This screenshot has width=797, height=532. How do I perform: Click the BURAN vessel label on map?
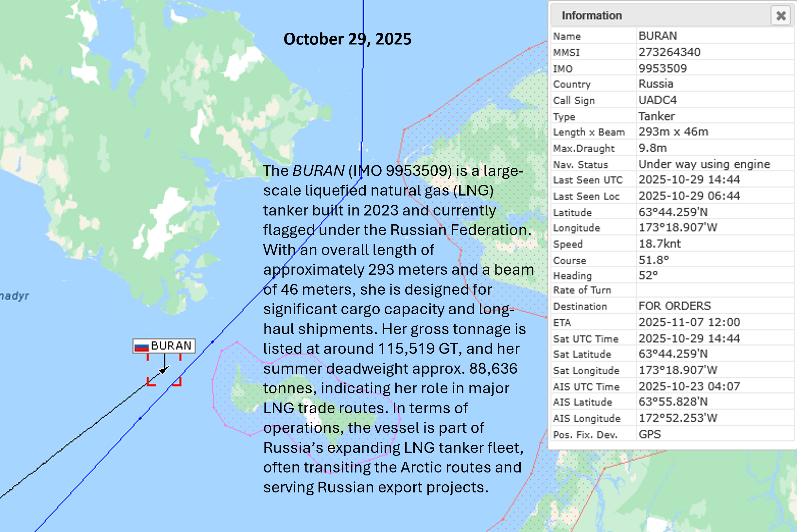(171, 346)
